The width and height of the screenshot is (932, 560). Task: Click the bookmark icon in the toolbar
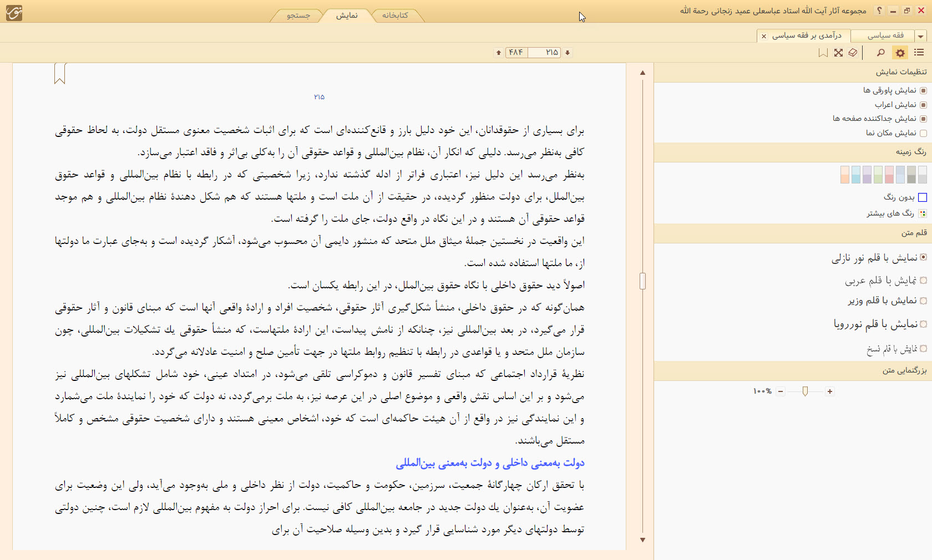pos(823,53)
